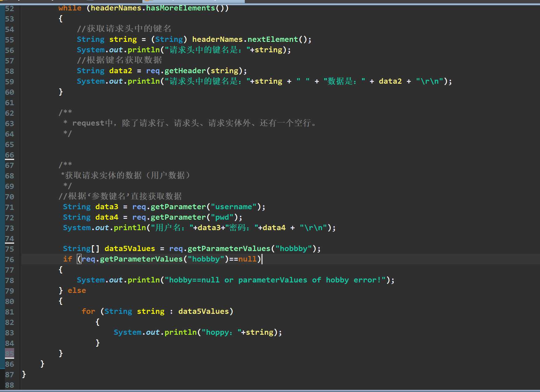Click the '/**' comment opener on line 67

click(x=65, y=164)
